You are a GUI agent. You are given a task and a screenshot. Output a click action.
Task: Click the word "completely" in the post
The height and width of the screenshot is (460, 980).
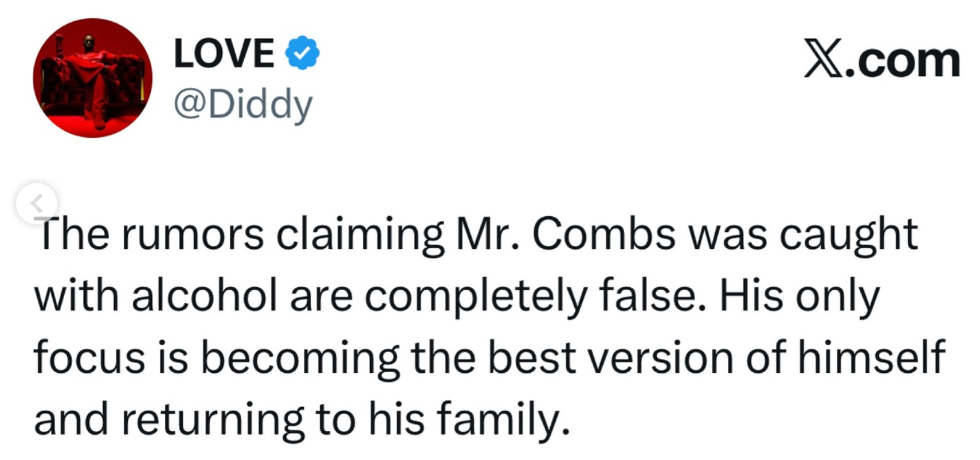(x=476, y=296)
